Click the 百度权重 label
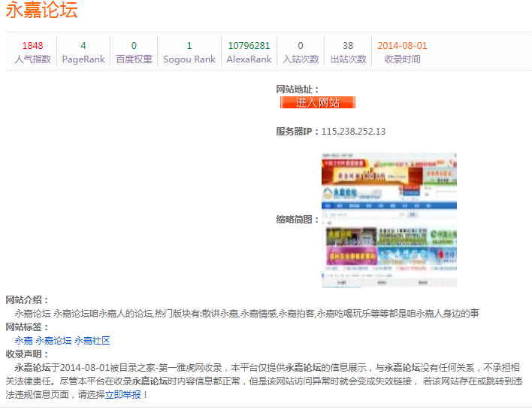Image resolution: width=532 pixels, height=410 pixels. coord(134,59)
